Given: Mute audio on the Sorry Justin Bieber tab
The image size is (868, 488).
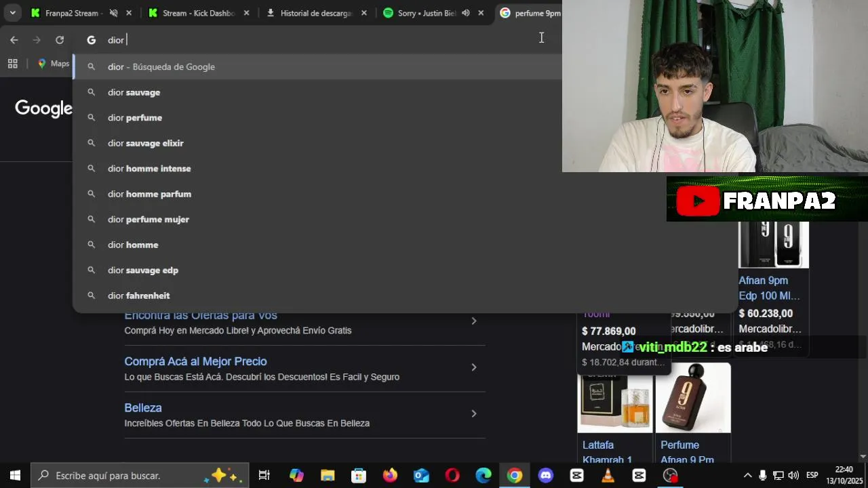Looking at the screenshot, I should pyautogui.click(x=466, y=13).
